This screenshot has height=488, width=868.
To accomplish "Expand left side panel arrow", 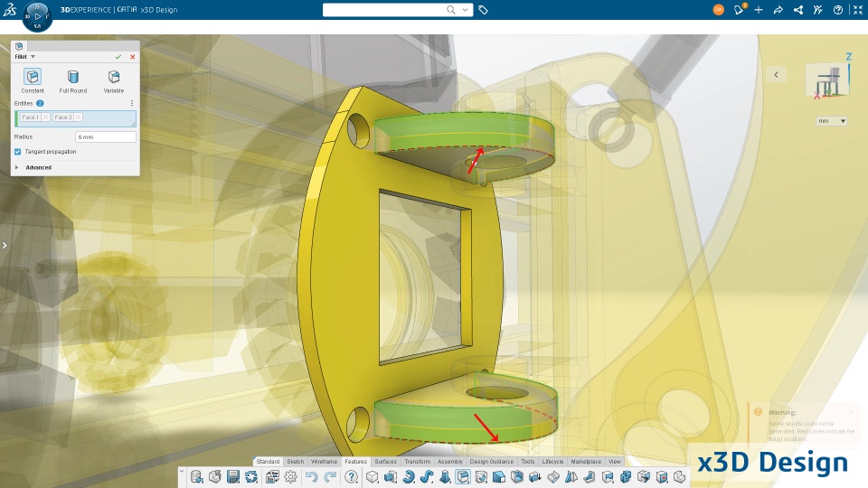I will [x=5, y=245].
